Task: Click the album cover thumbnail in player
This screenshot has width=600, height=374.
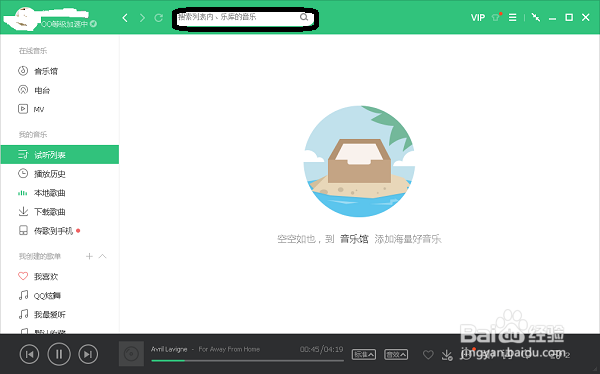Action: [131, 354]
